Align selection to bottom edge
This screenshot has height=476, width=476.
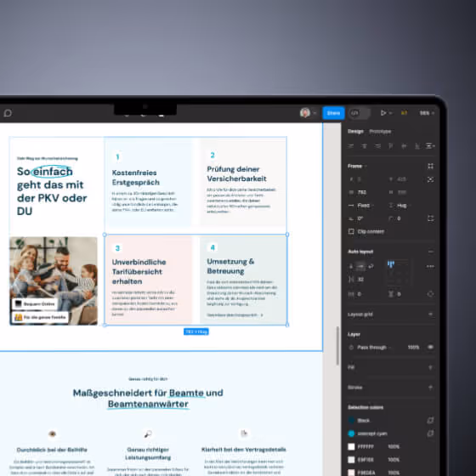[x=417, y=146]
